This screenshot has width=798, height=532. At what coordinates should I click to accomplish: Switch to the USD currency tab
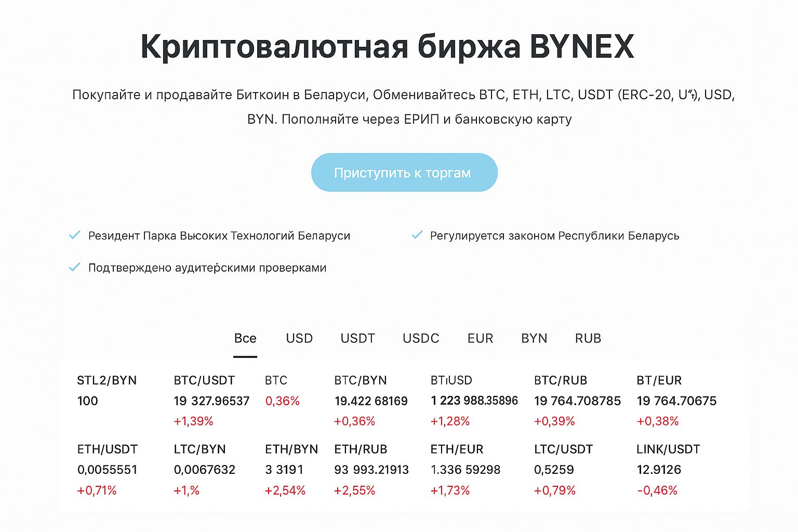pyautogui.click(x=299, y=338)
